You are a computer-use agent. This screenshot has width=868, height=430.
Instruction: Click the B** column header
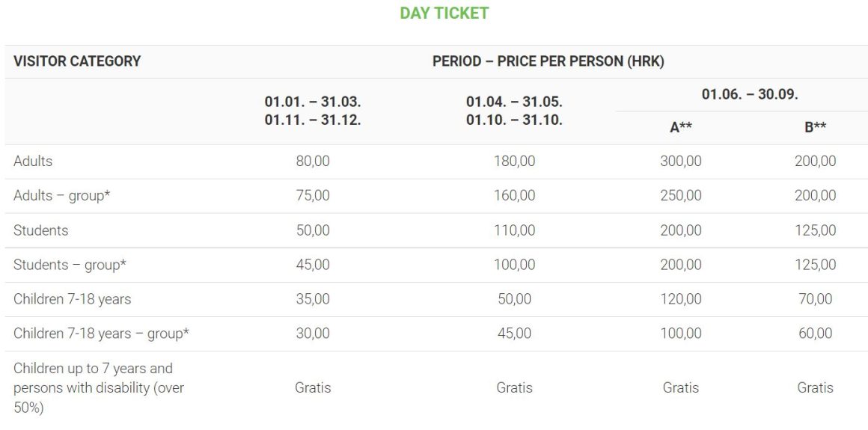815,128
